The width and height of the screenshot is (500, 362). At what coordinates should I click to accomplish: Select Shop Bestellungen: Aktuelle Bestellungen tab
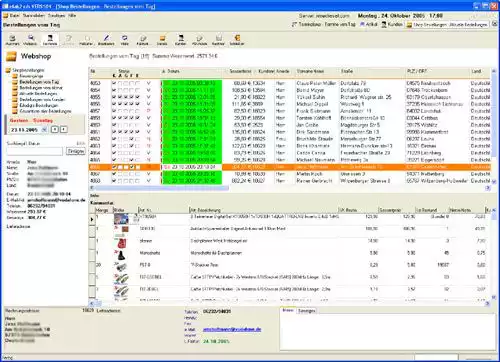tap(448, 25)
